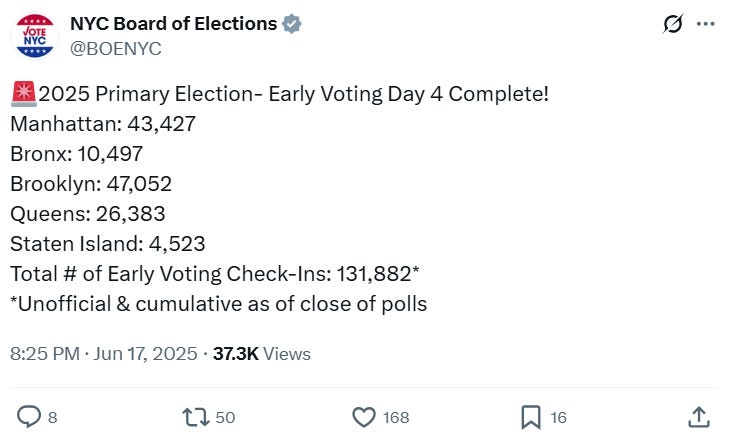The image size is (732, 441).
Task: Open the NYC Board of Elections profile name
Action: tap(174, 24)
